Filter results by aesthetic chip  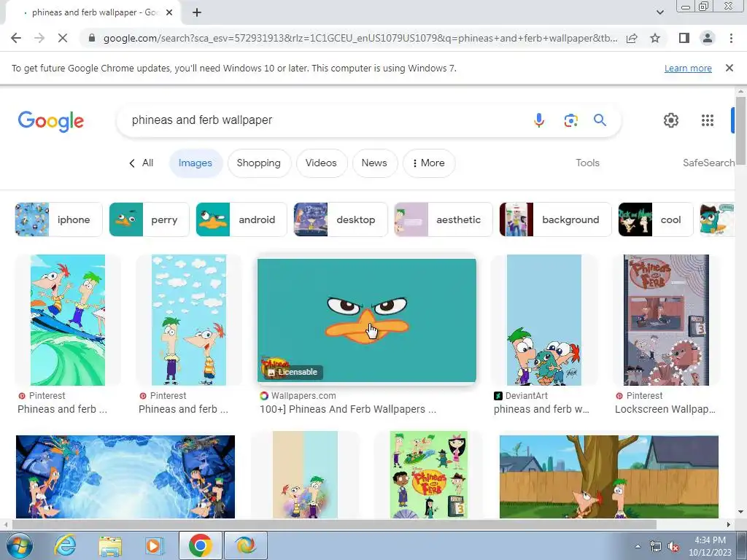point(444,219)
